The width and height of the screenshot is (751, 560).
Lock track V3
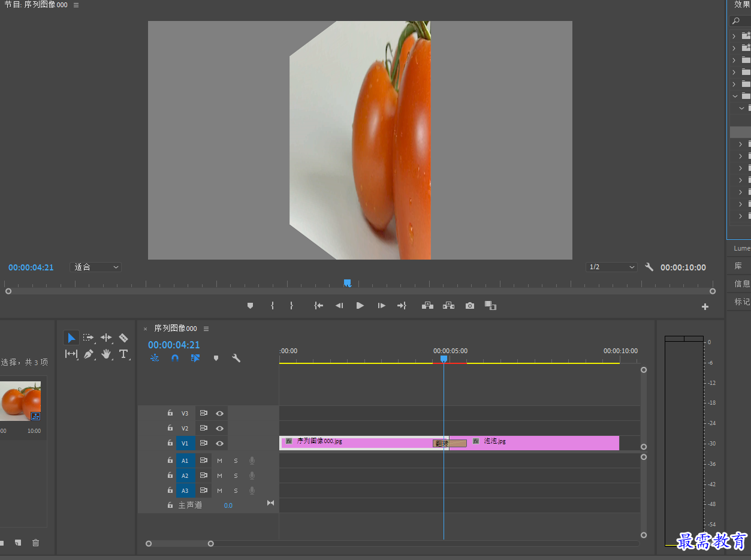pos(170,413)
